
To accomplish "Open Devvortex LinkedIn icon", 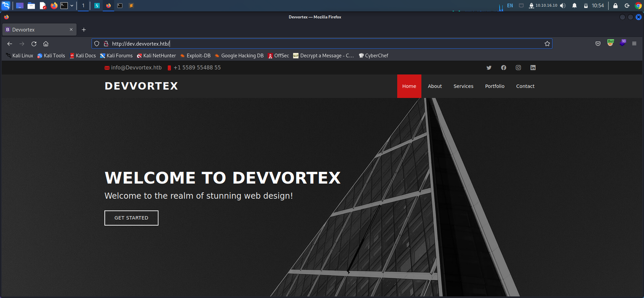I will coord(533,67).
